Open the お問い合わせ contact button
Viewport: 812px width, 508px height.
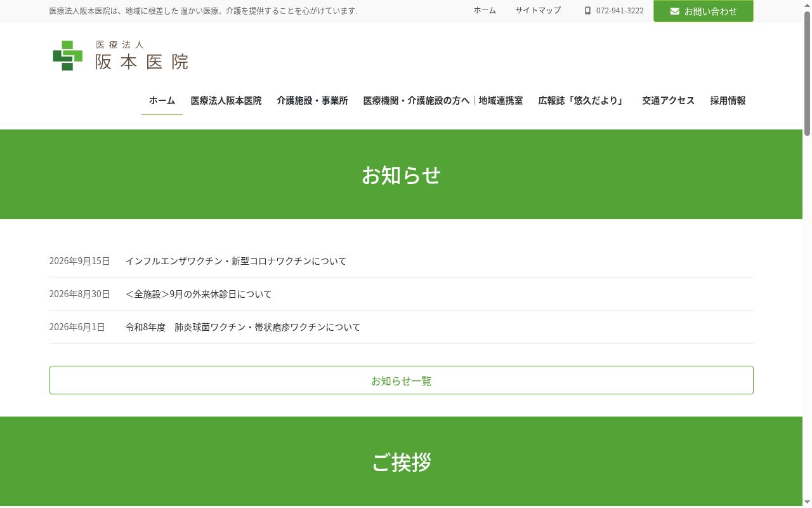point(703,11)
